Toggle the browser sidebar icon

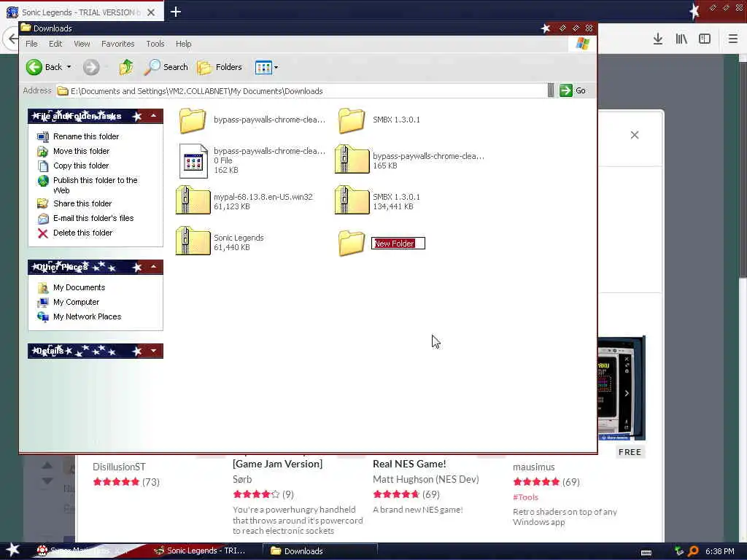click(x=705, y=39)
